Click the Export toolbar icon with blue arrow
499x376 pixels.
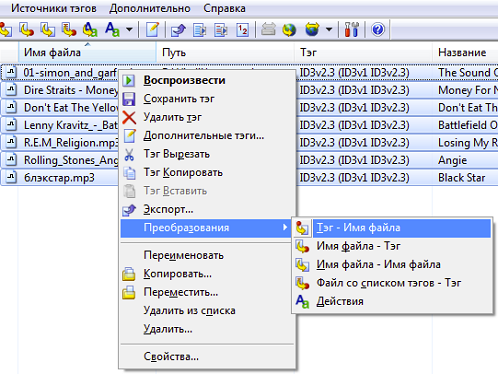[178, 30]
